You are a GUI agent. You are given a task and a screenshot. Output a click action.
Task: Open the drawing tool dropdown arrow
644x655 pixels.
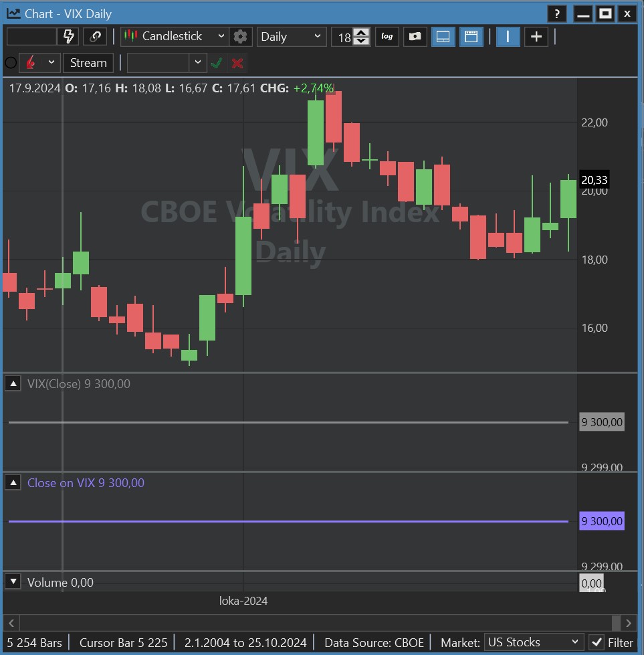[51, 63]
